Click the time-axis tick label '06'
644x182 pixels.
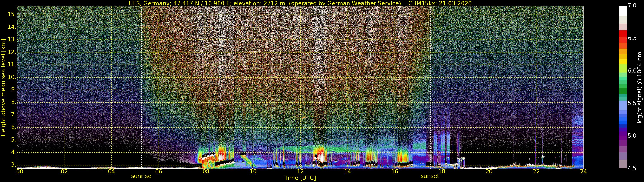(x=159, y=172)
